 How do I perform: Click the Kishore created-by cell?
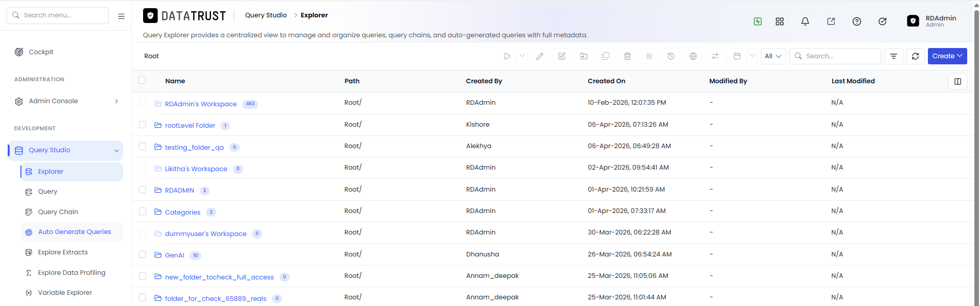click(478, 125)
